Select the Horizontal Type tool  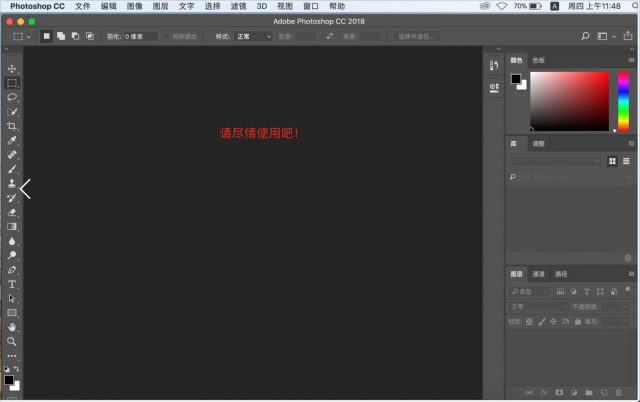(x=12, y=284)
